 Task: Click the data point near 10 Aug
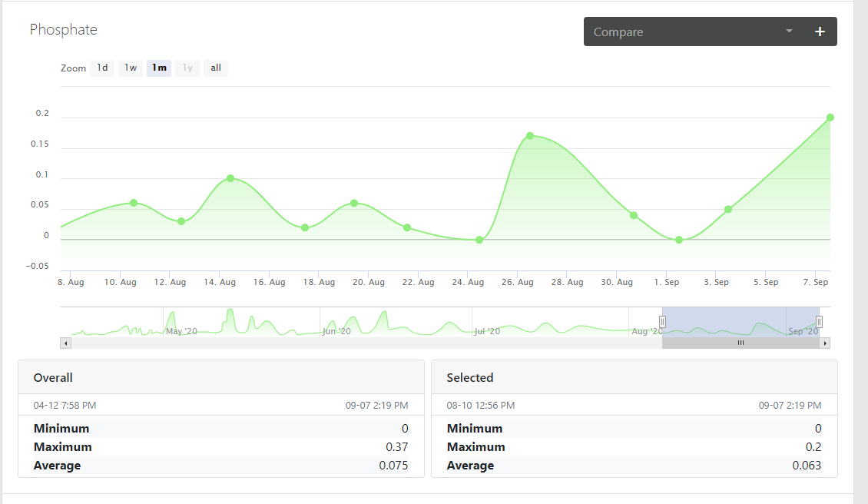tap(134, 203)
